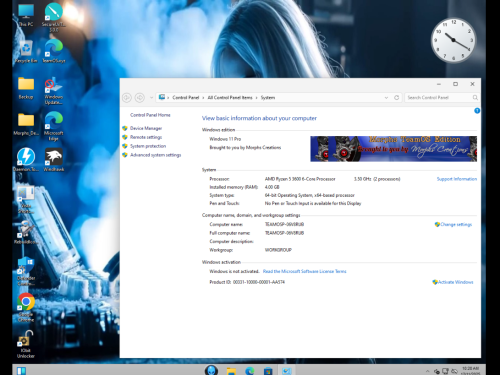
Task: Click the refresh button in address bar
Action: coord(396,98)
